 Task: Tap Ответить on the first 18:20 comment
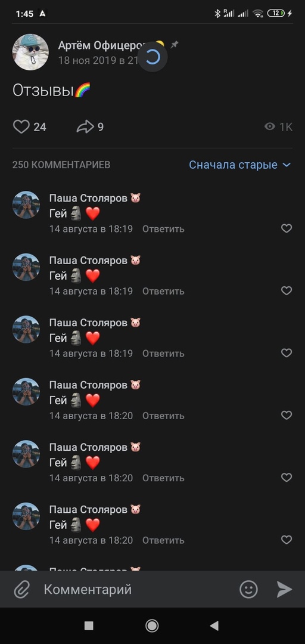pos(163,416)
